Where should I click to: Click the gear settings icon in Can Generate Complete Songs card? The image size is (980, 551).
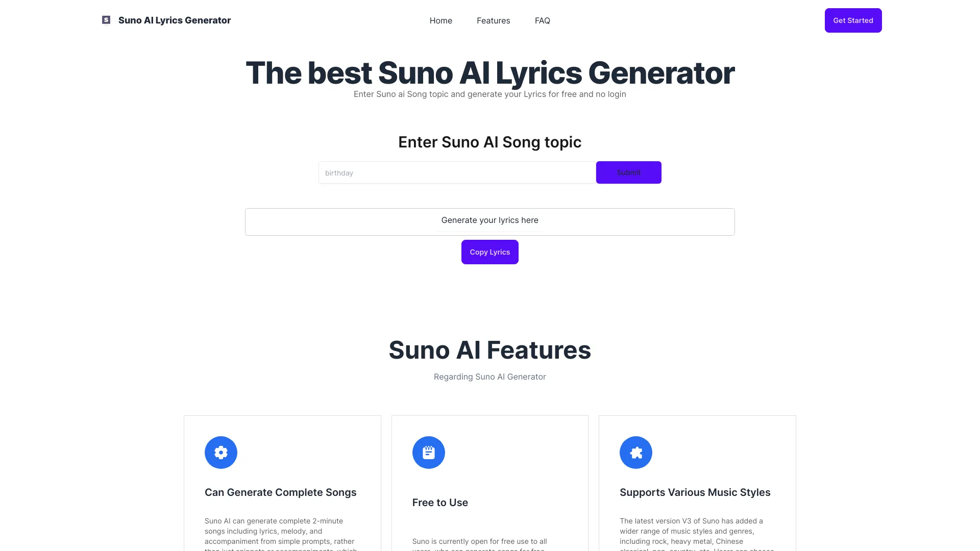[x=221, y=452]
